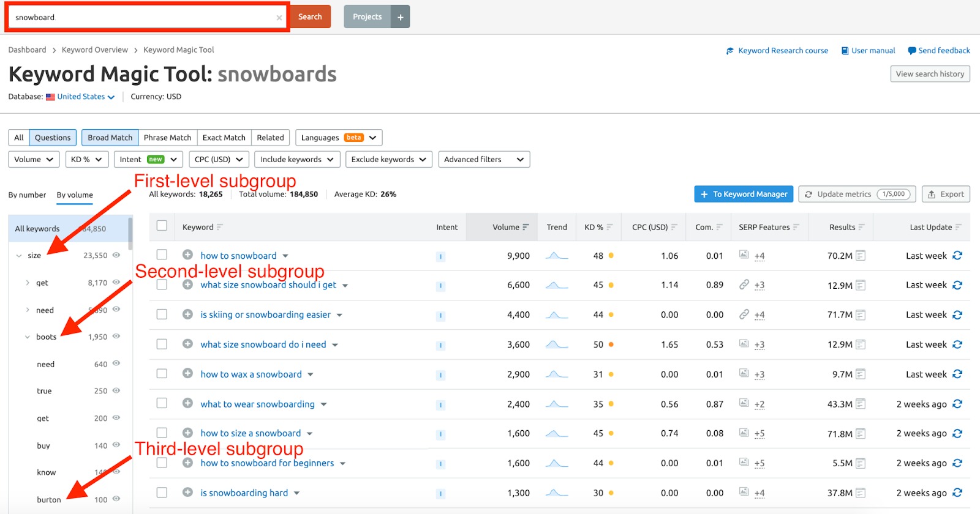Screen dimensions: 980x514
Task: Check the 'how to wax a snowboard' checkbox
Action: [x=162, y=373]
